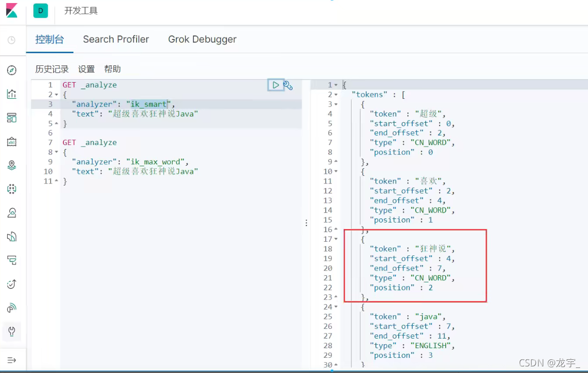Click "end_offset" : 7 line in output
The image size is (588, 373).
[x=408, y=268]
